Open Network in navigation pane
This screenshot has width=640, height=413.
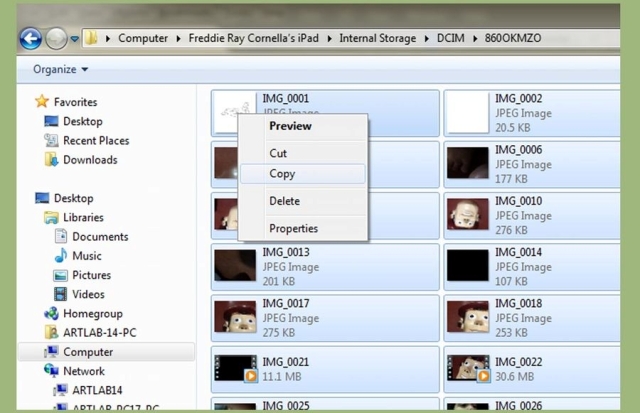(84, 371)
